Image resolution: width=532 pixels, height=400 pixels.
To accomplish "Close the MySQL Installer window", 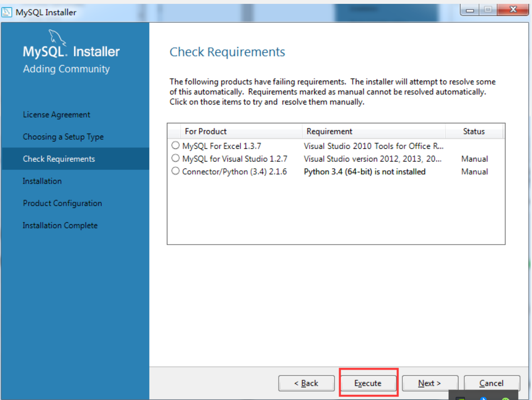I will (x=513, y=10).
